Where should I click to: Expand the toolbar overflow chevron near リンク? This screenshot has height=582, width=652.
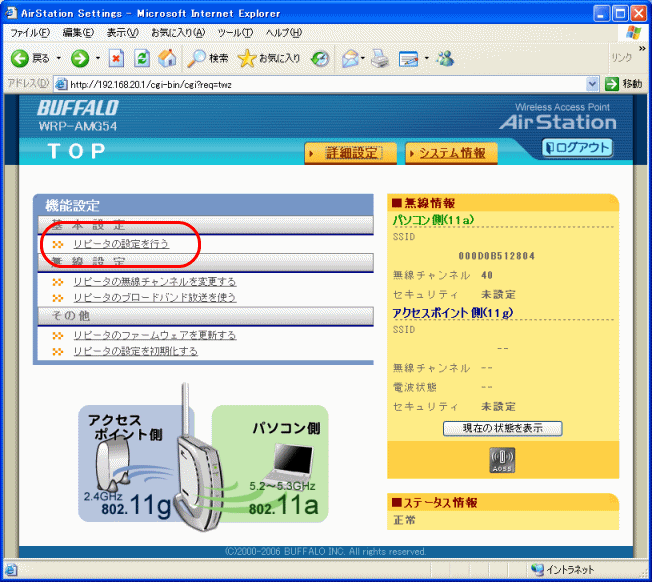[642, 49]
